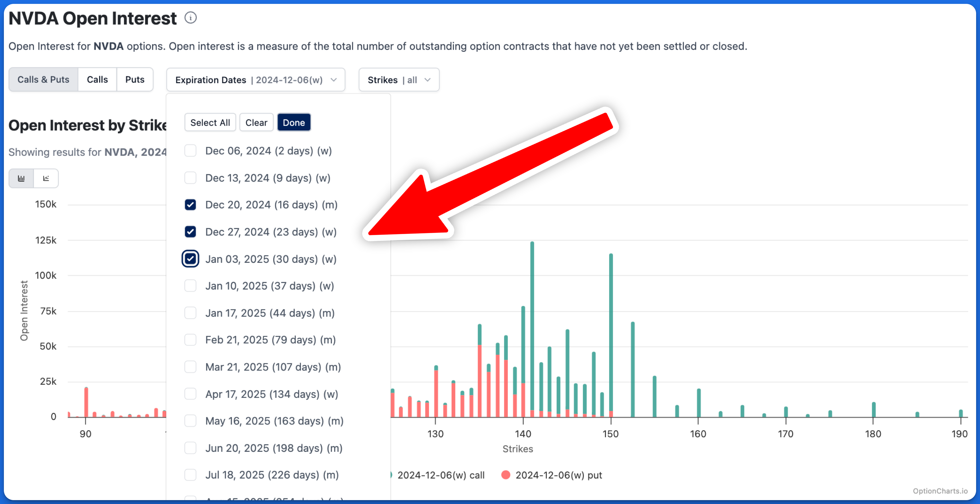Viewport: 980px width, 504px height.
Task: Check the Apr 17, 2025 expiration checkbox
Action: [190, 394]
